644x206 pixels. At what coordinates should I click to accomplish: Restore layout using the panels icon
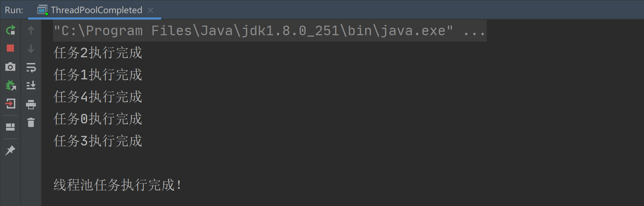(x=10, y=127)
